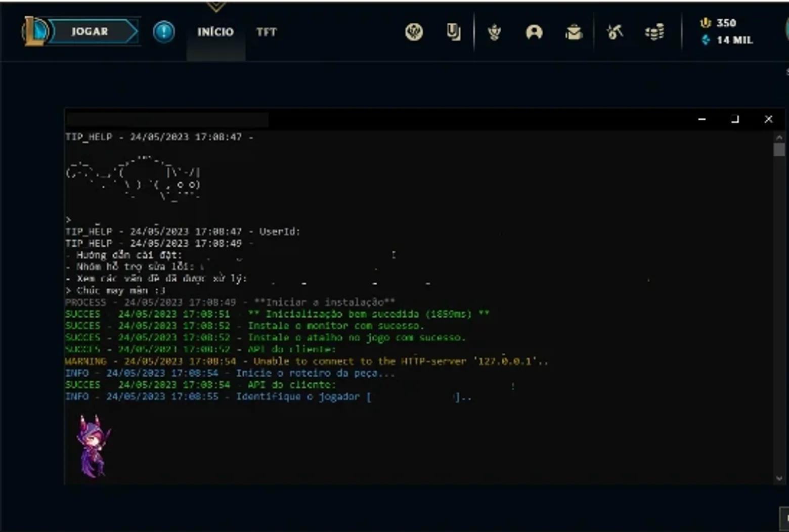Open the round crest emblem icon
789x532 pixels.
pyautogui.click(x=414, y=32)
